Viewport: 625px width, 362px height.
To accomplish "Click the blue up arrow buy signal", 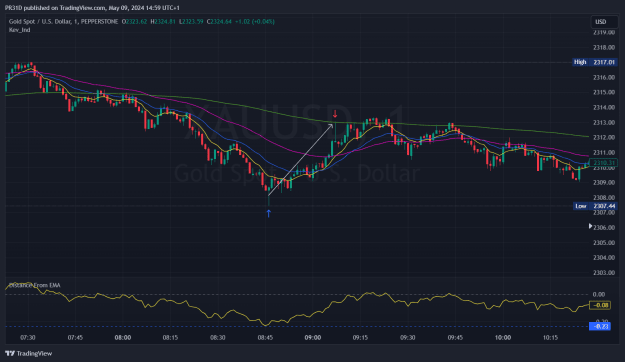I will [269, 214].
